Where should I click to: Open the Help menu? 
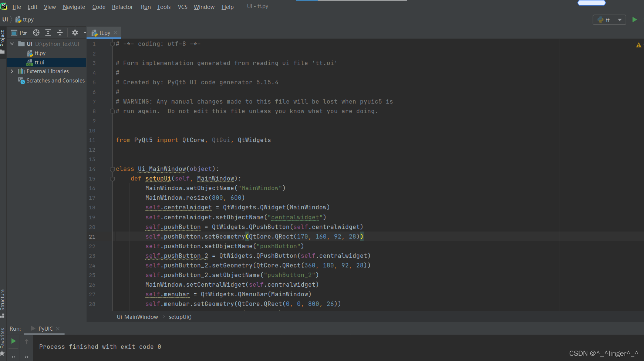tap(227, 7)
